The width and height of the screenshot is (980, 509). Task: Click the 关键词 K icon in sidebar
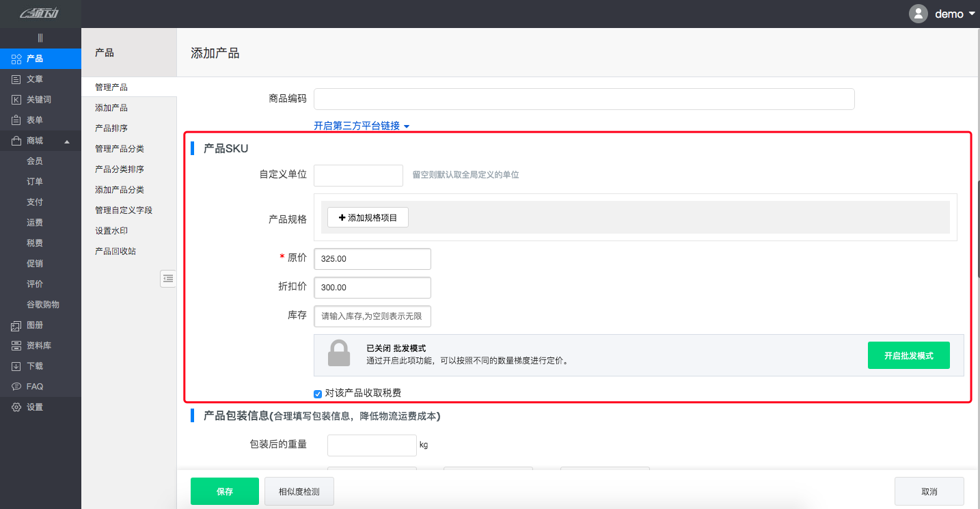tap(16, 100)
